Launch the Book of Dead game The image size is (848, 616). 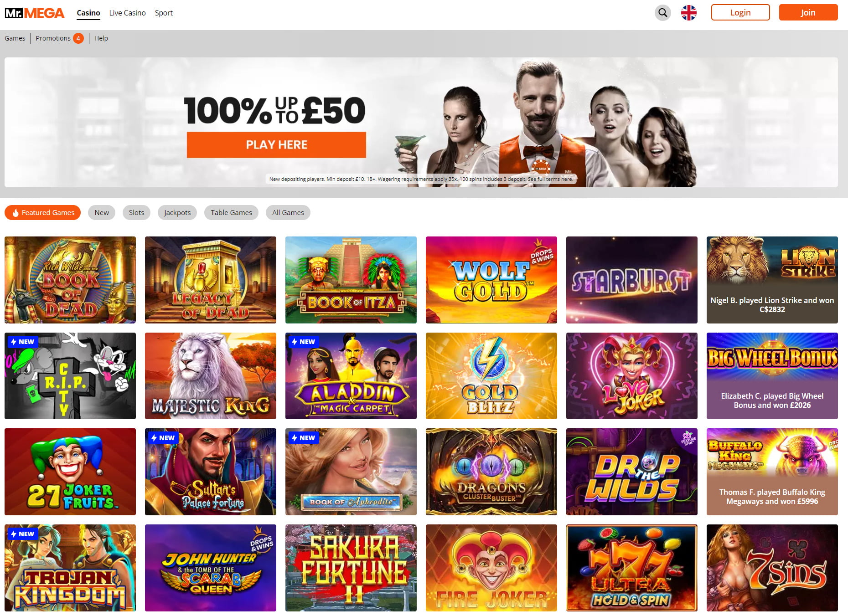coord(70,280)
